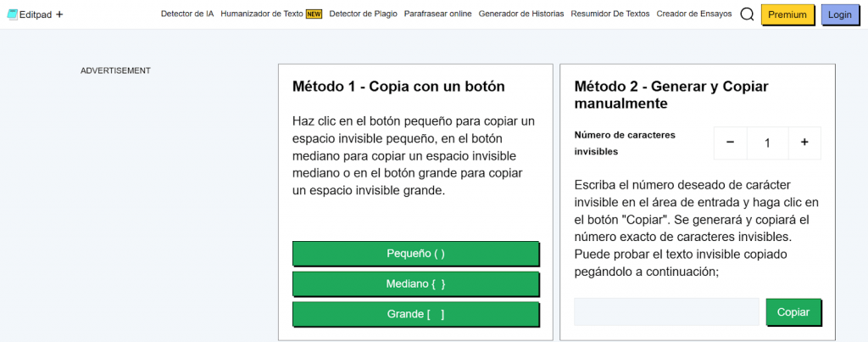Viewport: 868px width, 342px height.
Task: Open the search magnifier icon
Action: [x=747, y=14]
